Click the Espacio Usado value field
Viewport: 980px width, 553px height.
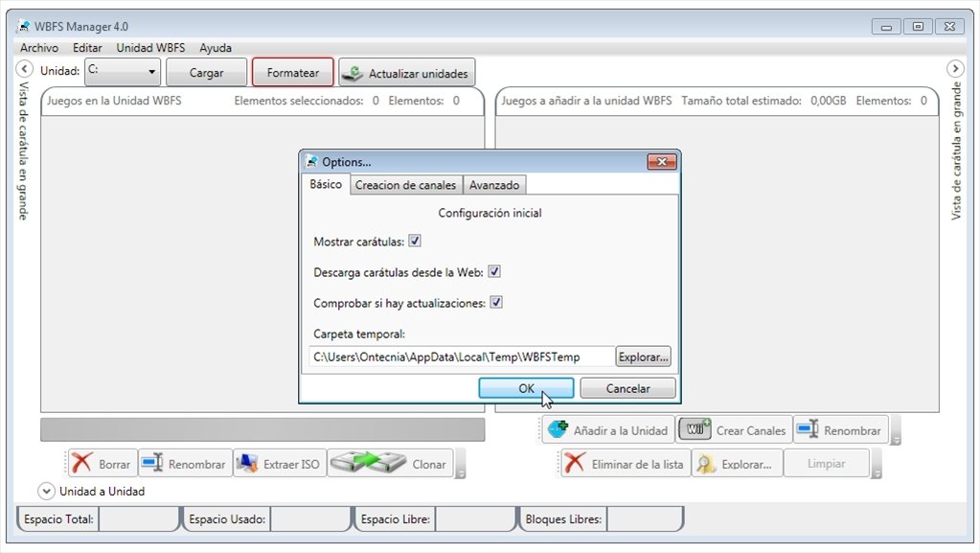[x=309, y=518]
